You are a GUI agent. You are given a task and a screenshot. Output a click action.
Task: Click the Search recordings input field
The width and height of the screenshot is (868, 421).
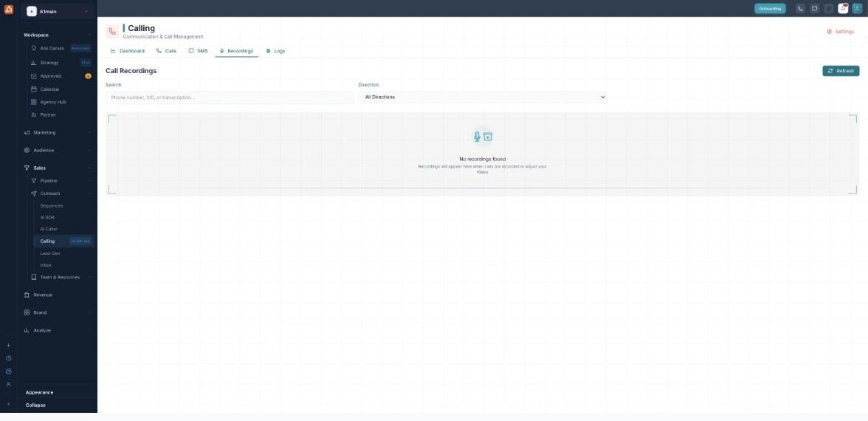tap(230, 97)
